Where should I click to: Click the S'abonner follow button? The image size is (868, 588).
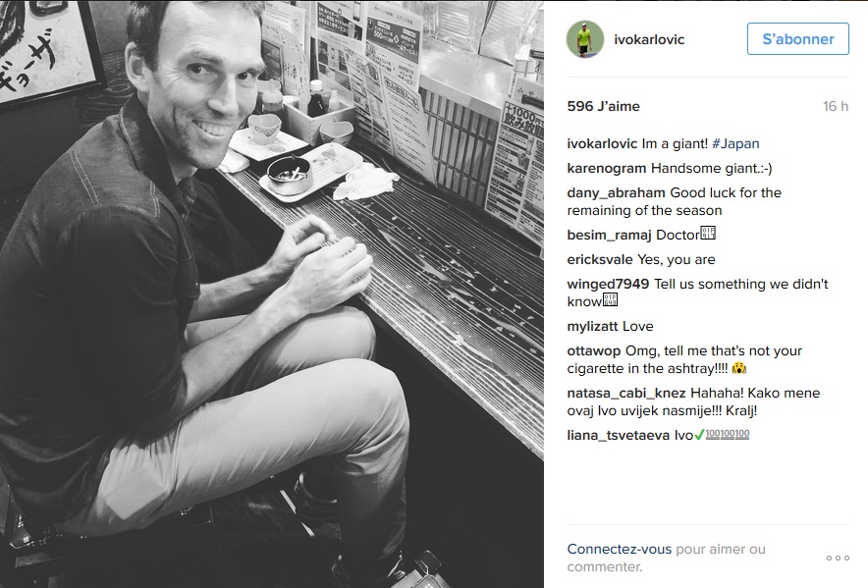pos(797,38)
